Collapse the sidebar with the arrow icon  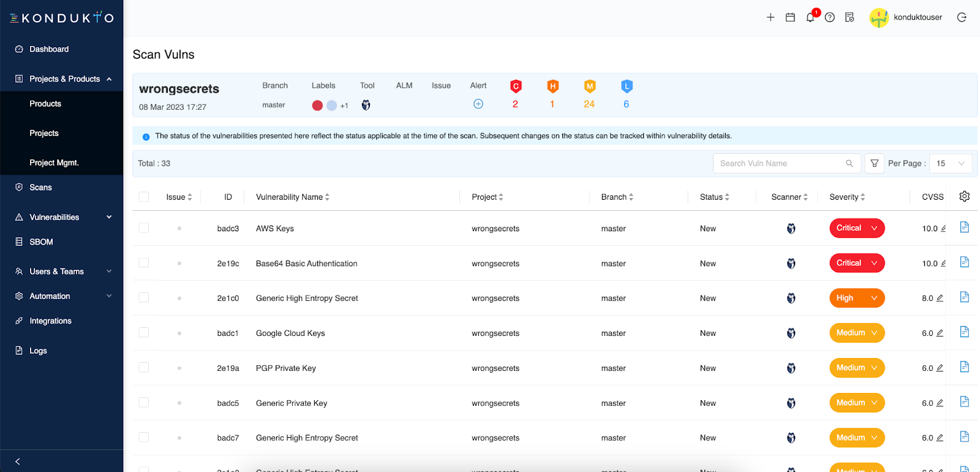(x=17, y=462)
